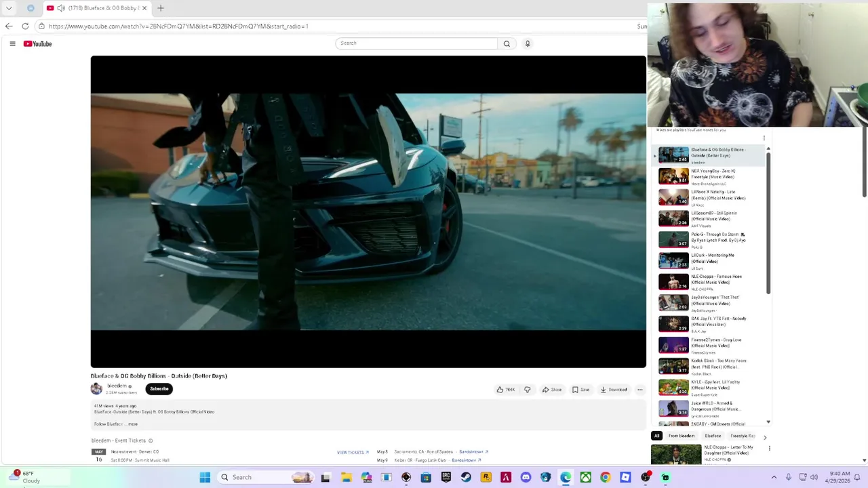Open more actions three-dot menu
The height and width of the screenshot is (488, 868).
click(639, 390)
